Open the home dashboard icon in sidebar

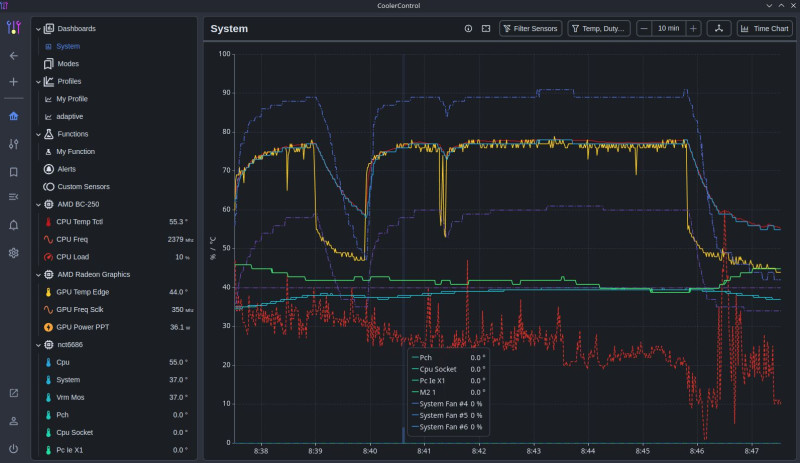pos(14,115)
